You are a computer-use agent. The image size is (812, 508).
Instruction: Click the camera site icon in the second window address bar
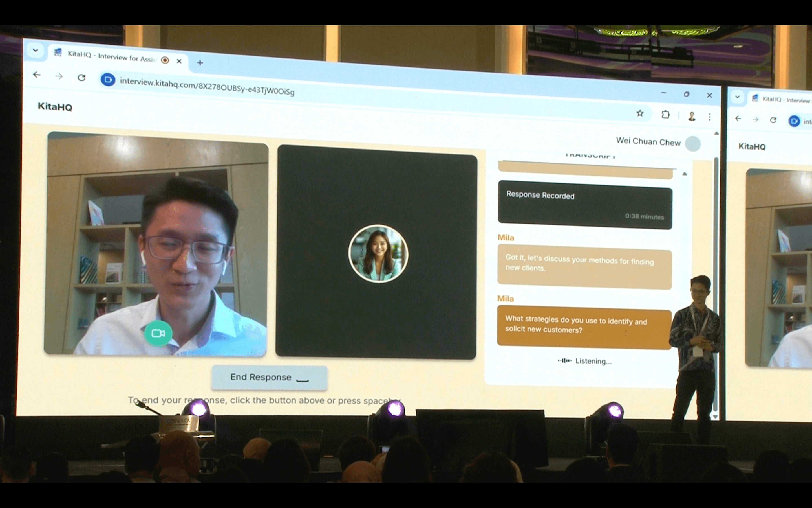coord(794,121)
